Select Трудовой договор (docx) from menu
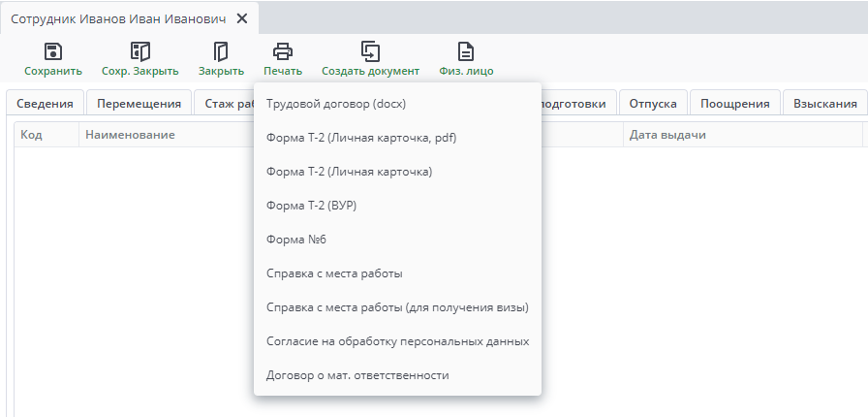Viewport: 868px width, 417px height. coord(335,104)
